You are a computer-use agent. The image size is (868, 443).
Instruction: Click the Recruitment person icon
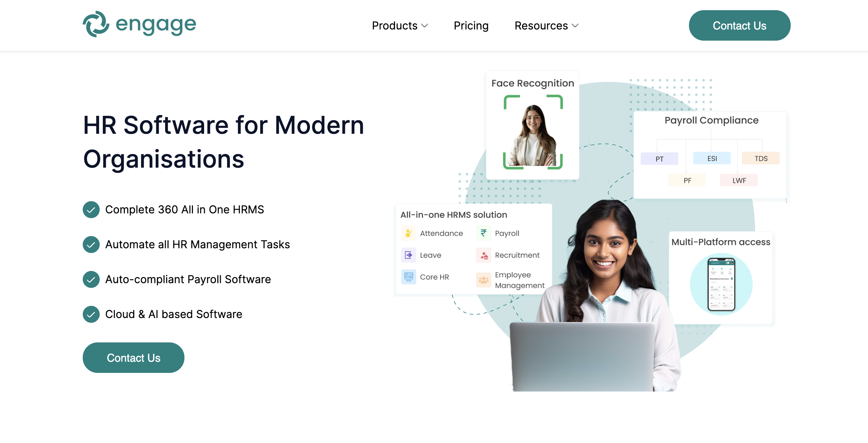(x=484, y=255)
